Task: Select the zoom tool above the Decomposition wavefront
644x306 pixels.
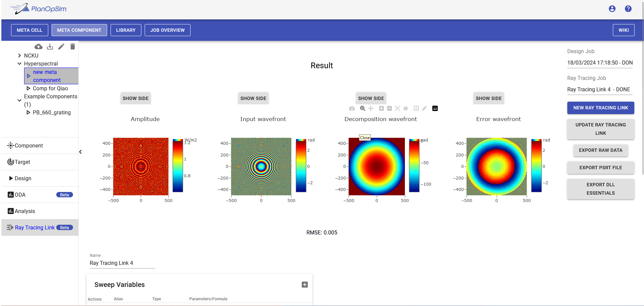Action: (x=363, y=108)
